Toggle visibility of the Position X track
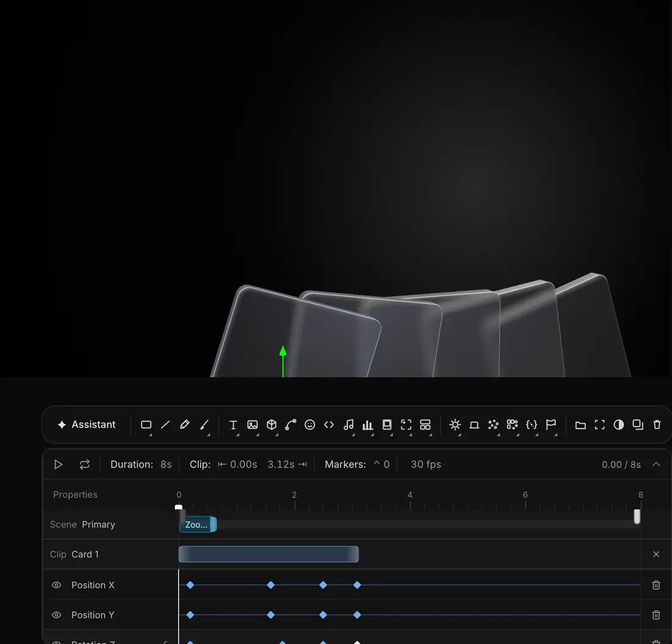This screenshot has height=644, width=672. click(57, 585)
